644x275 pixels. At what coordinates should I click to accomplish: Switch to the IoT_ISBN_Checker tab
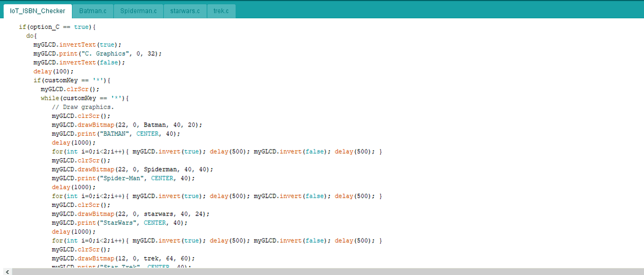pyautogui.click(x=38, y=11)
